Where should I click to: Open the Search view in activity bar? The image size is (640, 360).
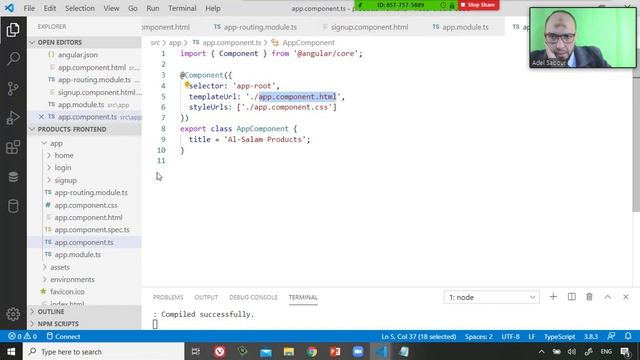point(13,59)
